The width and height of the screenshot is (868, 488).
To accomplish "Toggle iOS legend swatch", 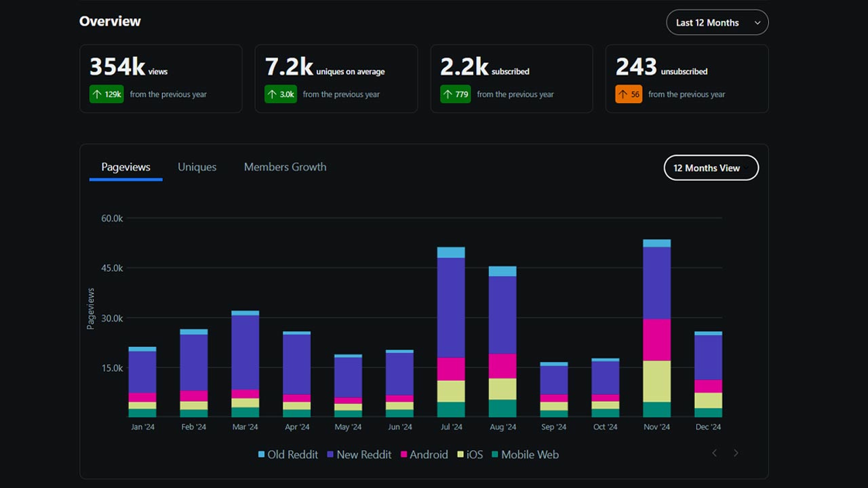I will (460, 455).
